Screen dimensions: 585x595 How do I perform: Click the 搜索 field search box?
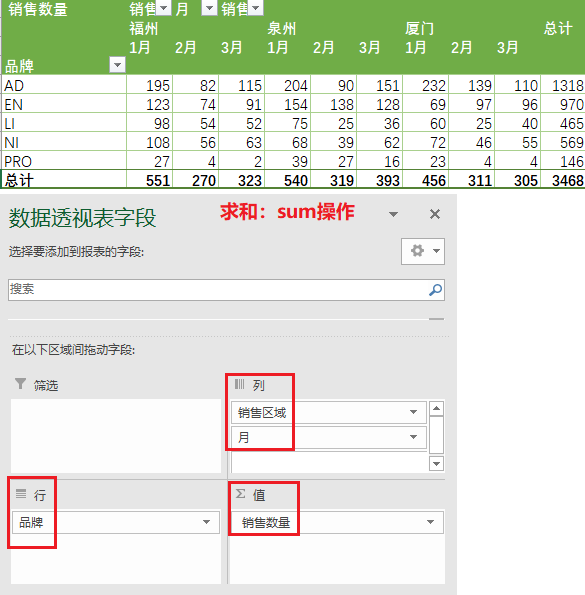pos(226,290)
